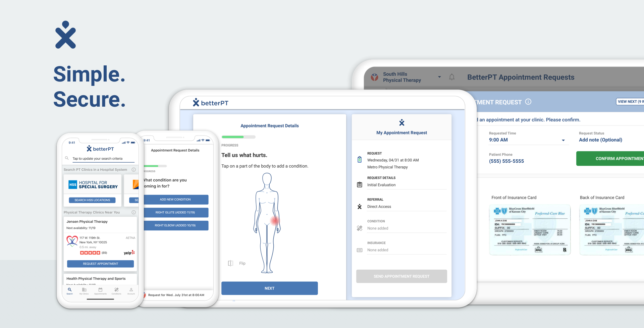Open the Conditions tab on phone
The height and width of the screenshot is (328, 644).
point(116,291)
